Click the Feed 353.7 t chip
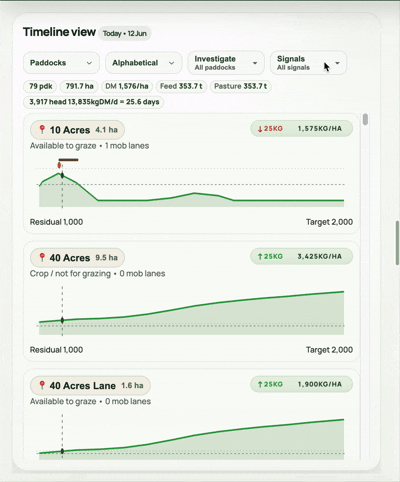The height and width of the screenshot is (482, 400). pos(181,86)
